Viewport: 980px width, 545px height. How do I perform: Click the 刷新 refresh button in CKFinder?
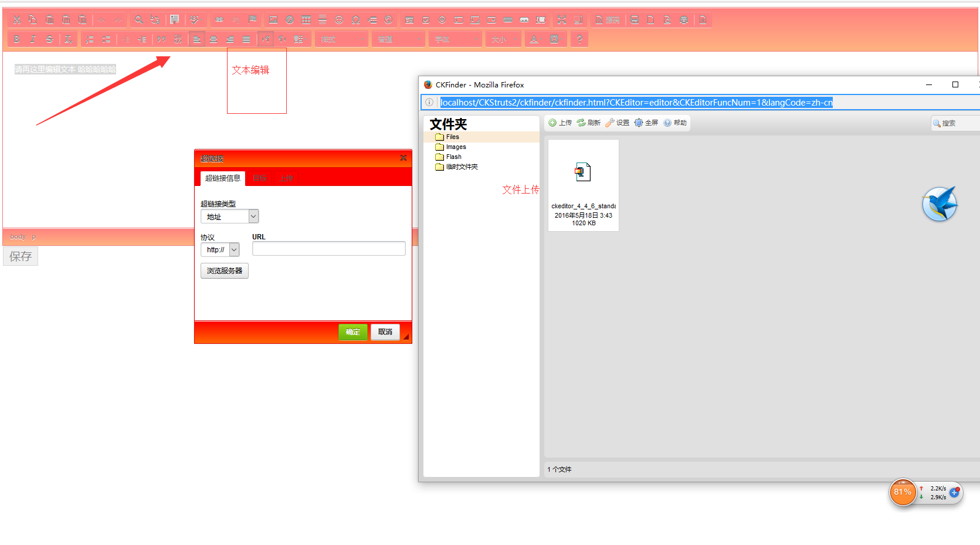(x=589, y=123)
